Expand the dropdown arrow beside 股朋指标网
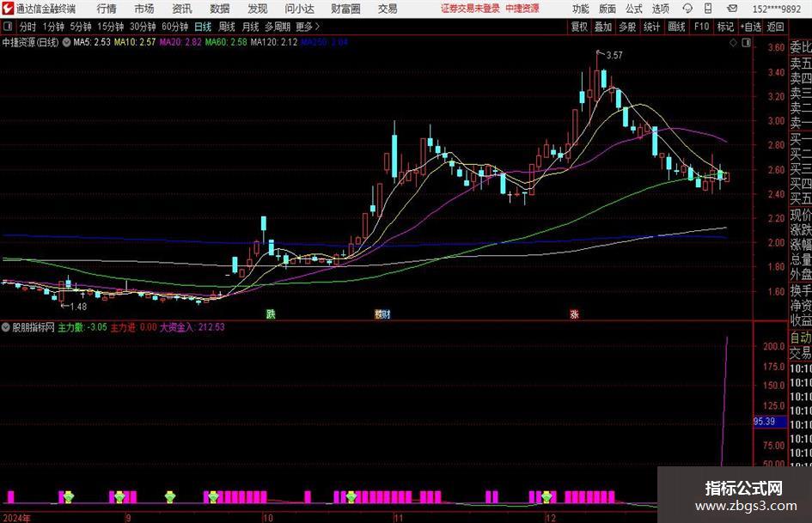The height and width of the screenshot is (523, 812). pos(6,327)
